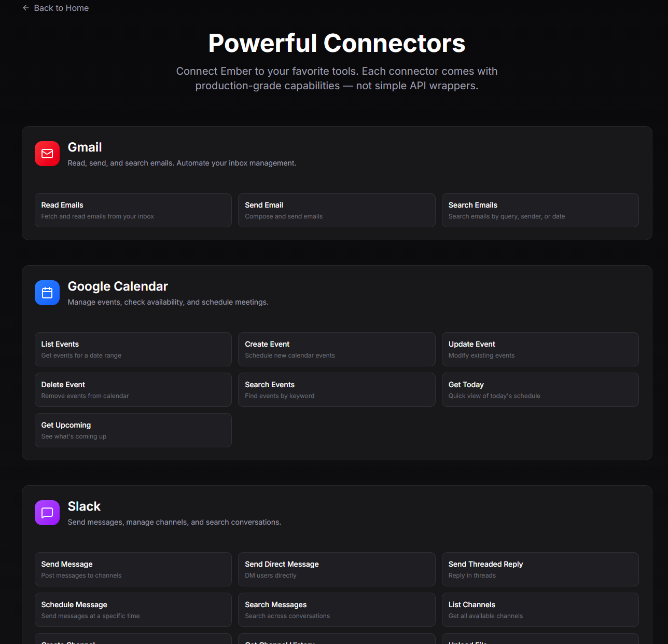This screenshot has width=668, height=644.
Task: Click the Get Upcoming card
Action: [133, 430]
